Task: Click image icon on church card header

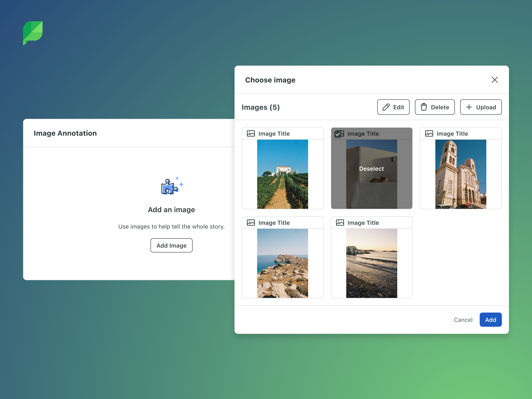Action: point(429,133)
